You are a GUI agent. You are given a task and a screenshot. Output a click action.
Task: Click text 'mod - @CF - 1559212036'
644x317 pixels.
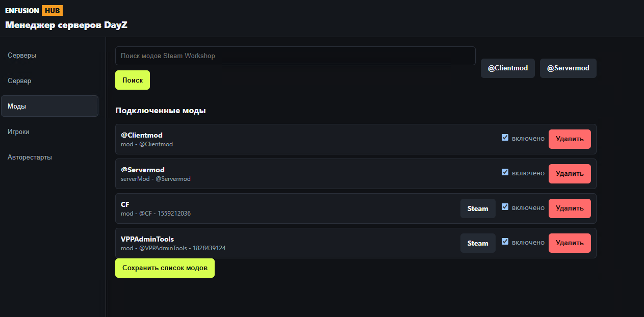click(156, 214)
